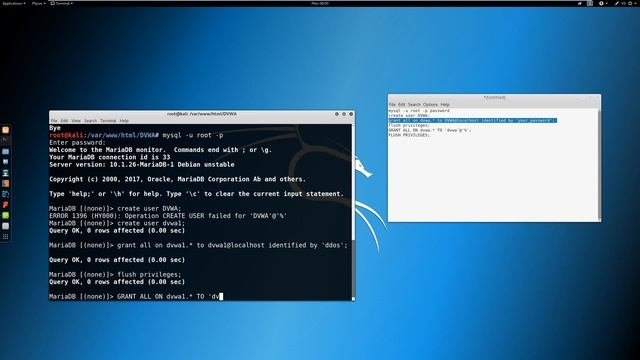Image resolution: width=640 pixels, height=360 pixels.
Task: Click 'FLUSH PRIVILEGES;' line in editor
Action: point(409,135)
